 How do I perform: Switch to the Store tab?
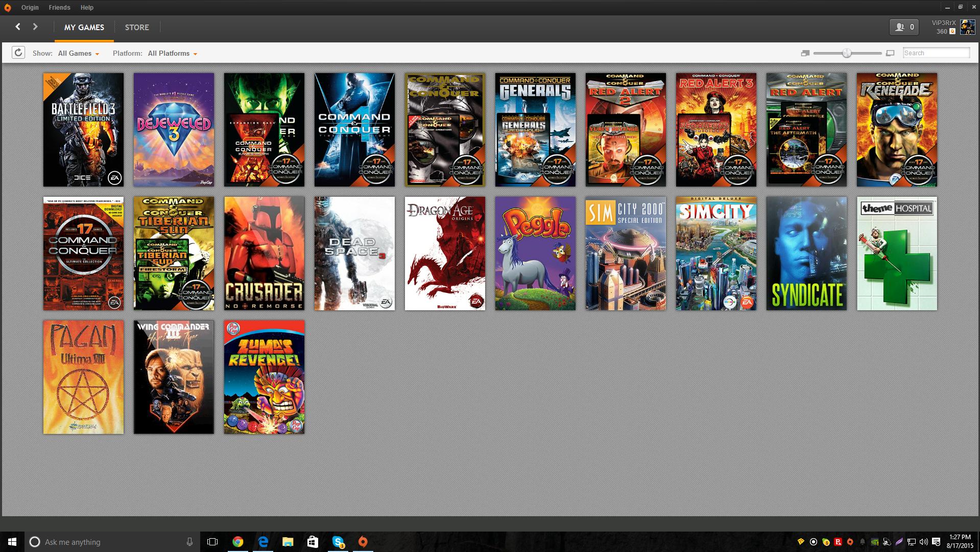click(137, 28)
